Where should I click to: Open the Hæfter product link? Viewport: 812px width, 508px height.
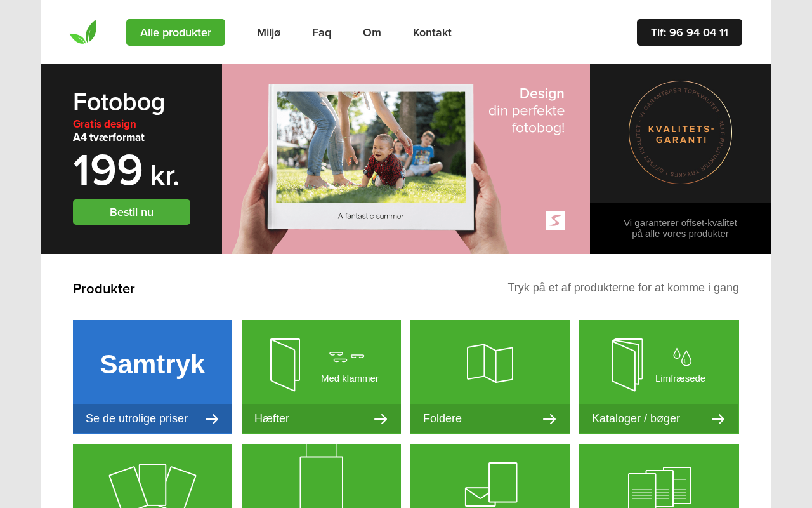click(272, 418)
